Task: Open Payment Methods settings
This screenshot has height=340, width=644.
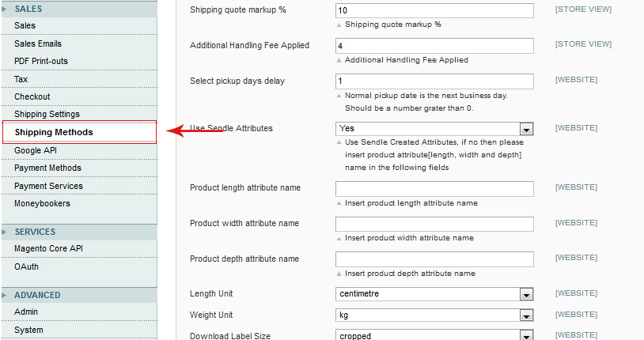Action: pyautogui.click(x=47, y=168)
